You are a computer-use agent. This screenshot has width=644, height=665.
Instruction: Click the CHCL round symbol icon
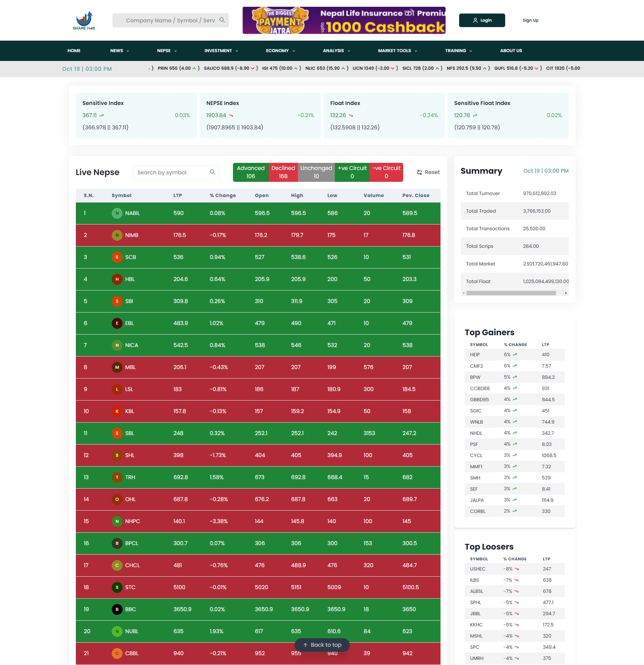tap(117, 565)
